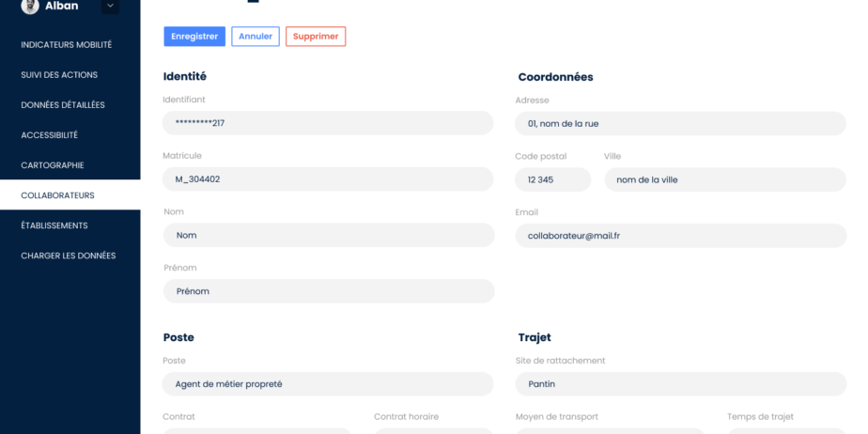Select the Nom input field

pyautogui.click(x=329, y=235)
